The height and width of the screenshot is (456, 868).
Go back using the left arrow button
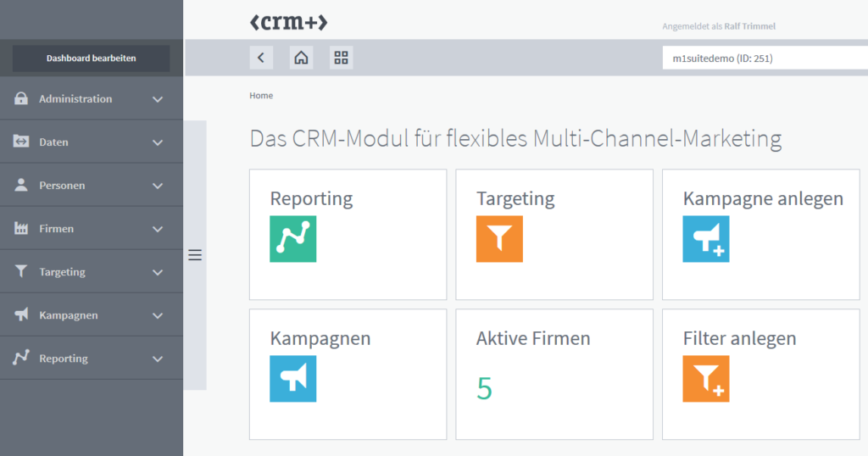[261, 58]
